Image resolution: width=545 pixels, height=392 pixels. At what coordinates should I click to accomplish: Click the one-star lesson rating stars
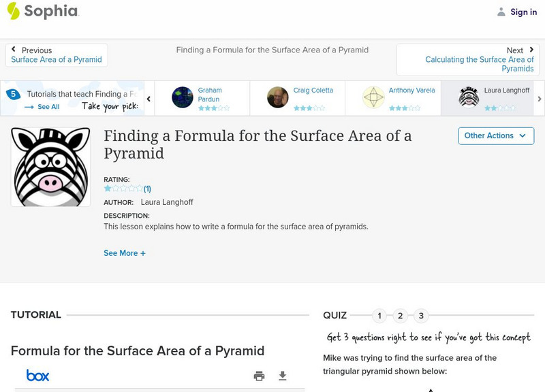[x=123, y=189]
